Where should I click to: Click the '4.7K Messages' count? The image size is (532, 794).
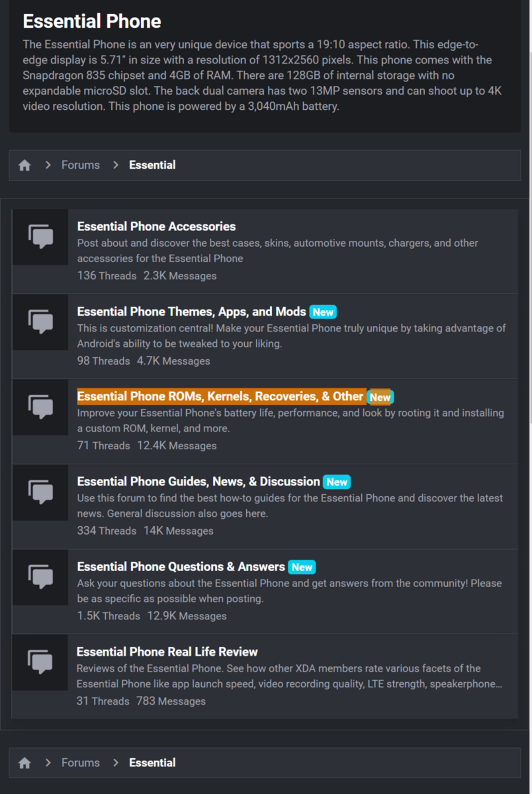tap(174, 361)
